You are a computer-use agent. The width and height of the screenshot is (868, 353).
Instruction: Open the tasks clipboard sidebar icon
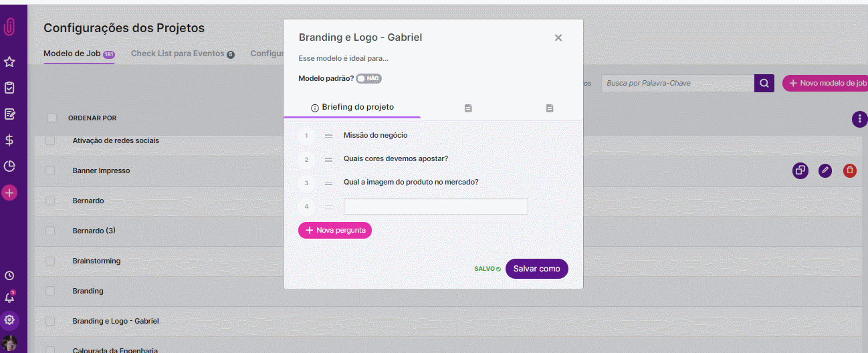click(x=9, y=88)
